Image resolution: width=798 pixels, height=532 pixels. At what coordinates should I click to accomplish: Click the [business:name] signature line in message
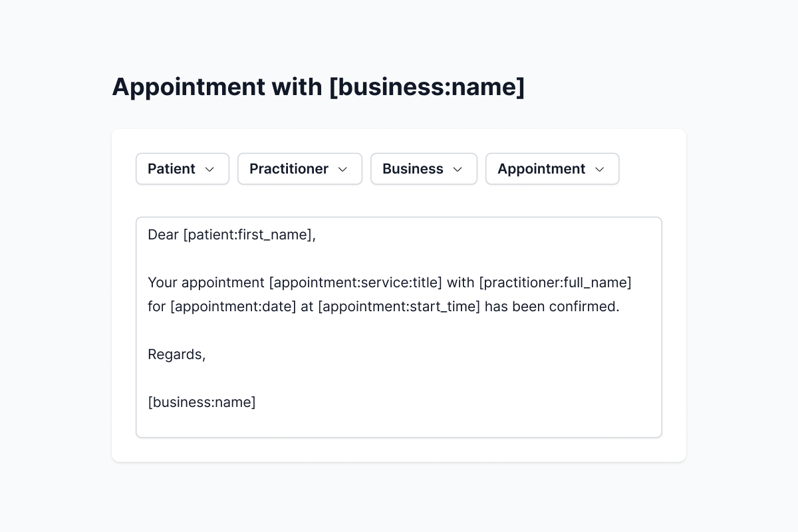(x=201, y=402)
